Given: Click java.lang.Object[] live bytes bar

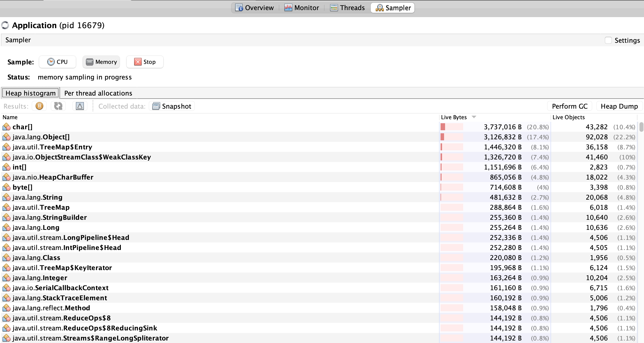Looking at the screenshot, I should [x=452, y=137].
